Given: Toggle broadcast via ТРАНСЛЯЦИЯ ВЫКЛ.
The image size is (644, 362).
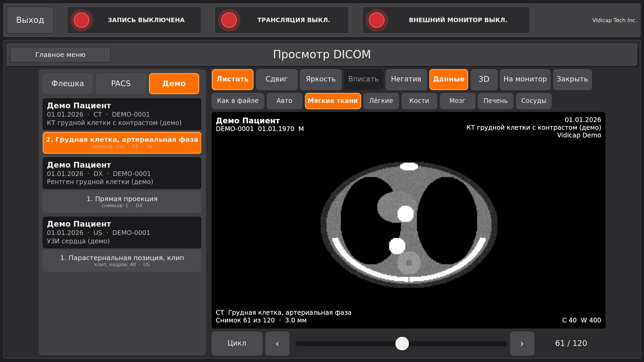Looking at the screenshot, I should pos(282,20).
